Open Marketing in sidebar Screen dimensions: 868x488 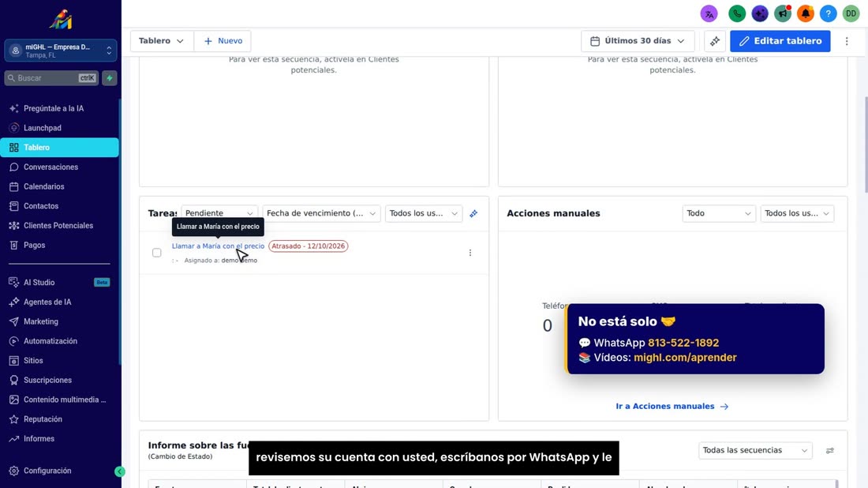(x=59, y=321)
